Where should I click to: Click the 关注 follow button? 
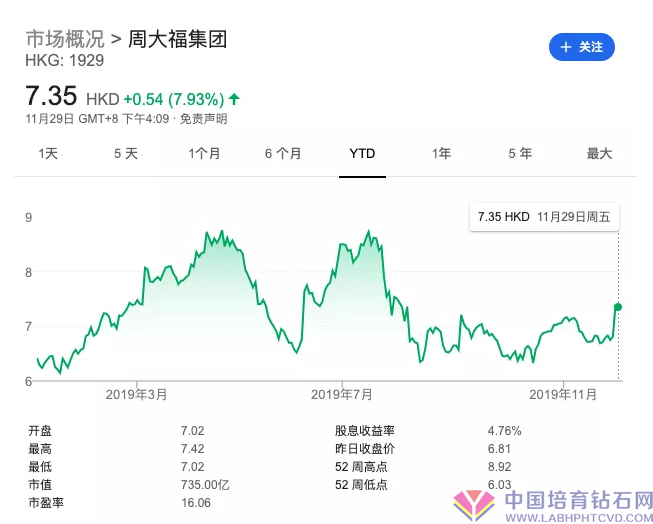coord(581,47)
